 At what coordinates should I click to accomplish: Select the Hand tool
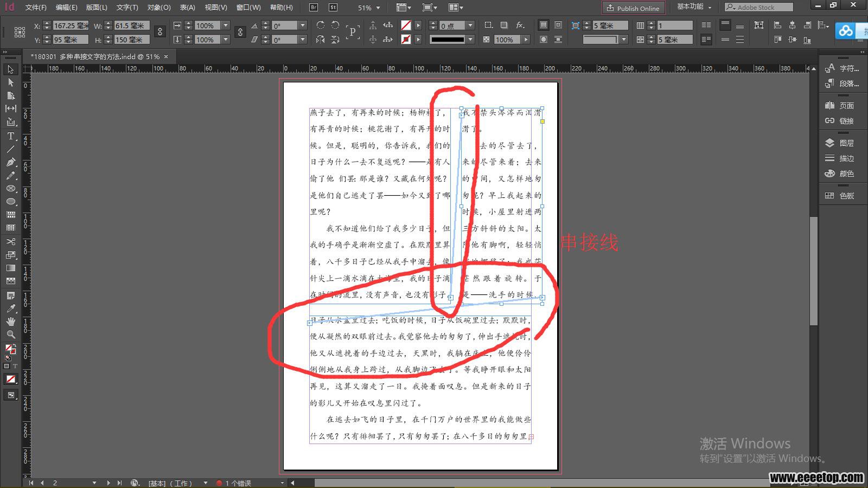pyautogui.click(x=10, y=322)
